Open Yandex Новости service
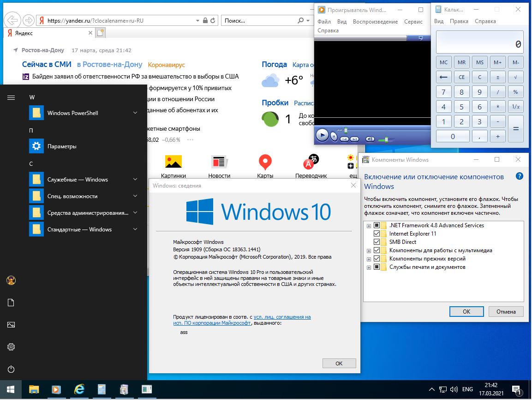The width and height of the screenshot is (532, 400). [219, 166]
